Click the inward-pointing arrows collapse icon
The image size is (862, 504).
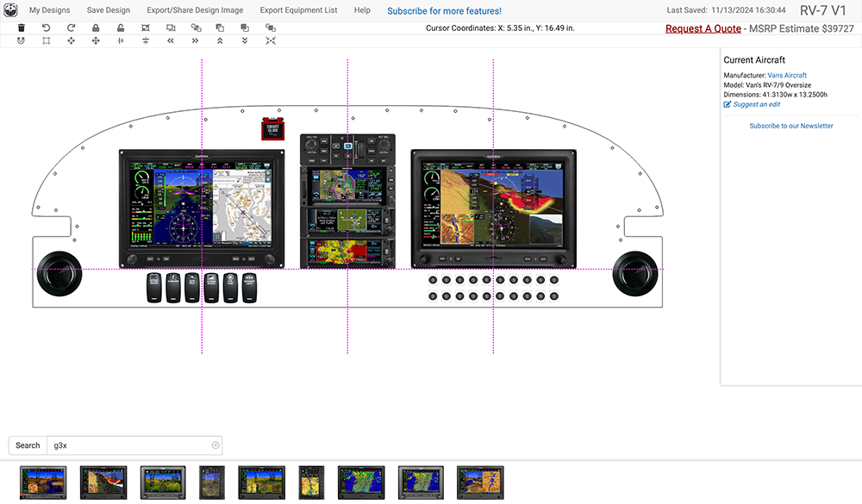point(271,40)
